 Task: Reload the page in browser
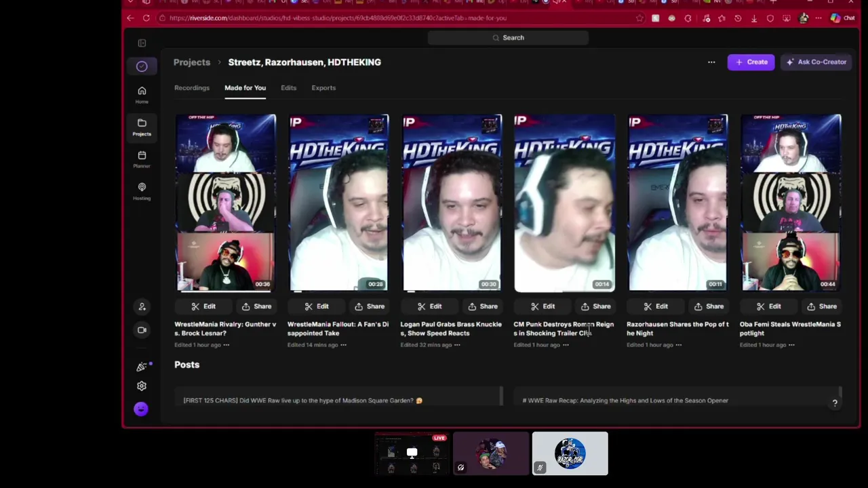pyautogui.click(x=146, y=18)
